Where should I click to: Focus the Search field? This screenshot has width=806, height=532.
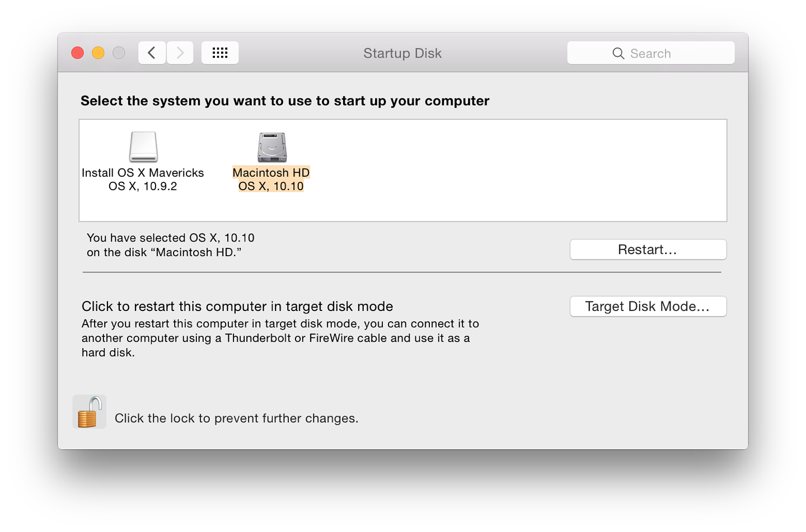pos(650,53)
